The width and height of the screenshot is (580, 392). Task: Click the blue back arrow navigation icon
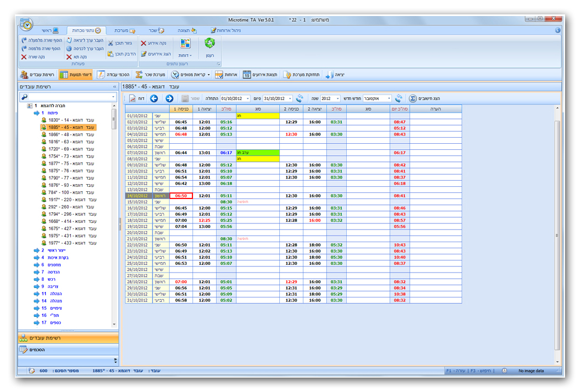(x=154, y=98)
